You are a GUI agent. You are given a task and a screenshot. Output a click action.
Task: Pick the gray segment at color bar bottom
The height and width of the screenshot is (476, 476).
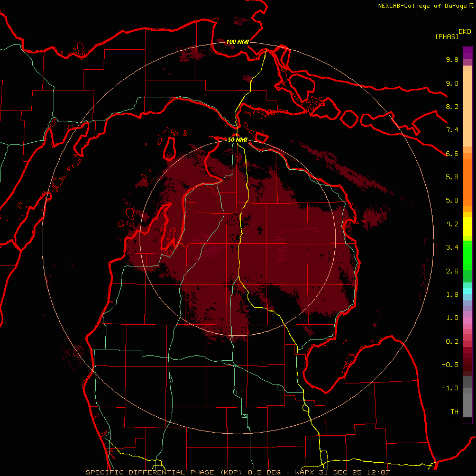click(467, 405)
